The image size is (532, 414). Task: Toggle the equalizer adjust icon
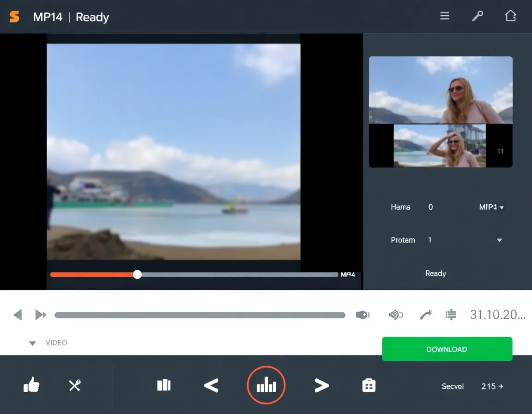click(x=451, y=315)
